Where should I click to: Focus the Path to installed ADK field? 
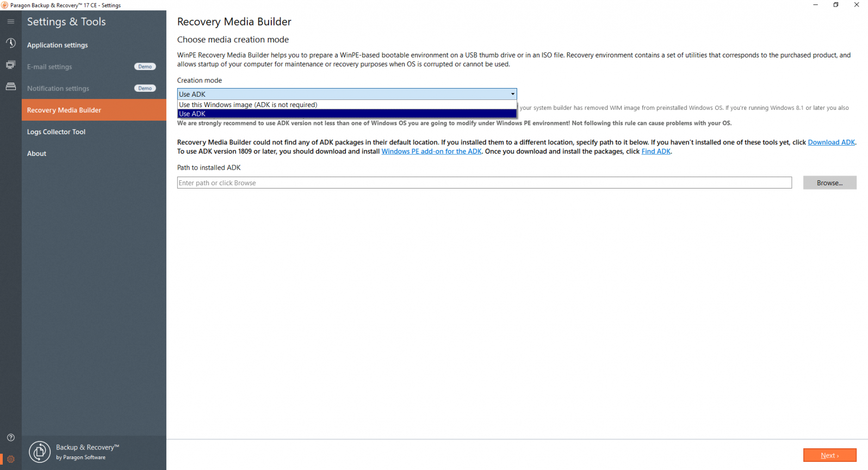(x=485, y=183)
